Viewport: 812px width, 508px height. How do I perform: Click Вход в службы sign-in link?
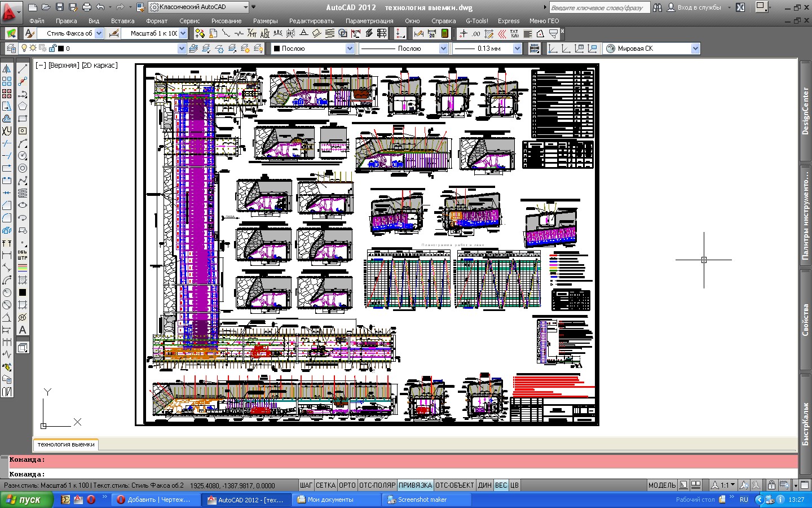[x=699, y=7]
